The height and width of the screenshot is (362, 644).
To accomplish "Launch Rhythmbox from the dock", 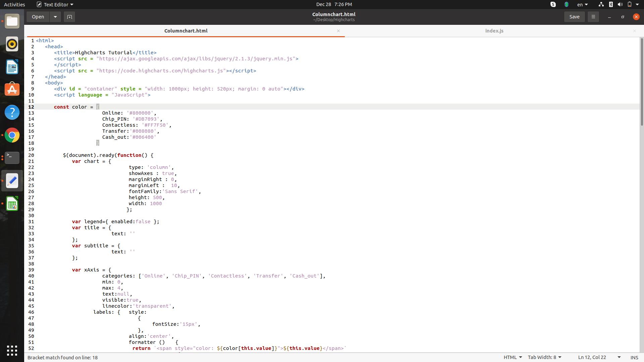I will coord(12,44).
